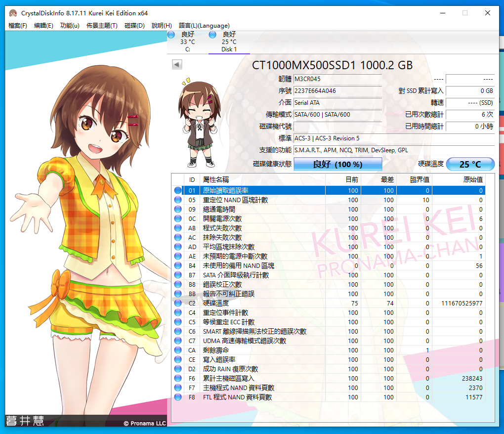The width and height of the screenshot is (504, 434).
Task: Click the status orb for attribute CA
Action: (x=178, y=350)
